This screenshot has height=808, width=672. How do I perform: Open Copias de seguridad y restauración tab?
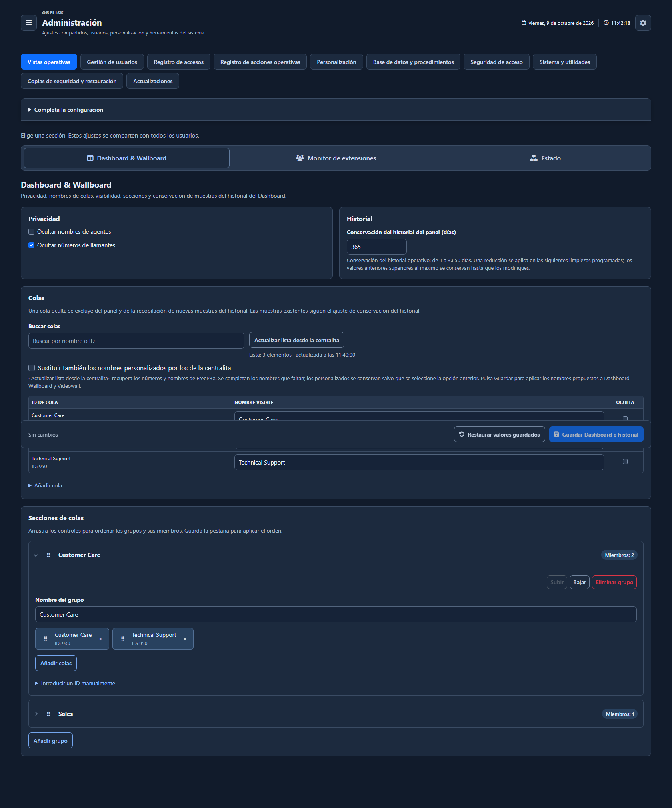tap(72, 81)
